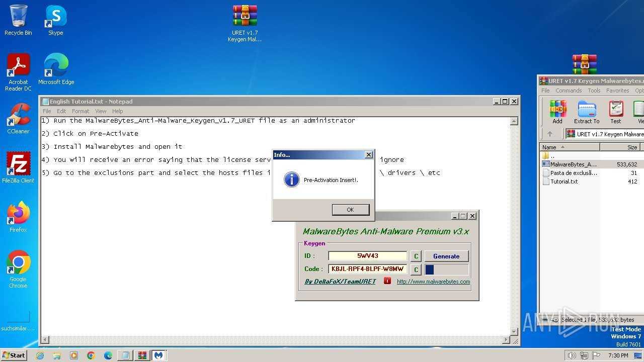Open Google Chrome desktop shortcut
644x362 pixels.
(18, 269)
